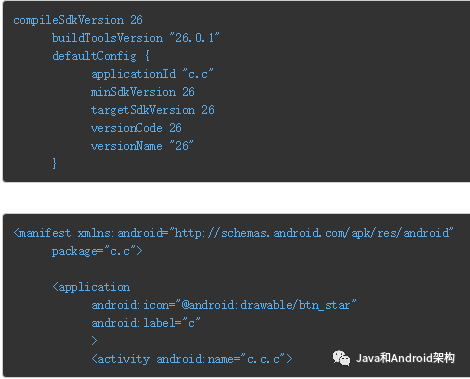Click the defaultConfig opening brace line
Screen dimensions: 470x379
101,56
